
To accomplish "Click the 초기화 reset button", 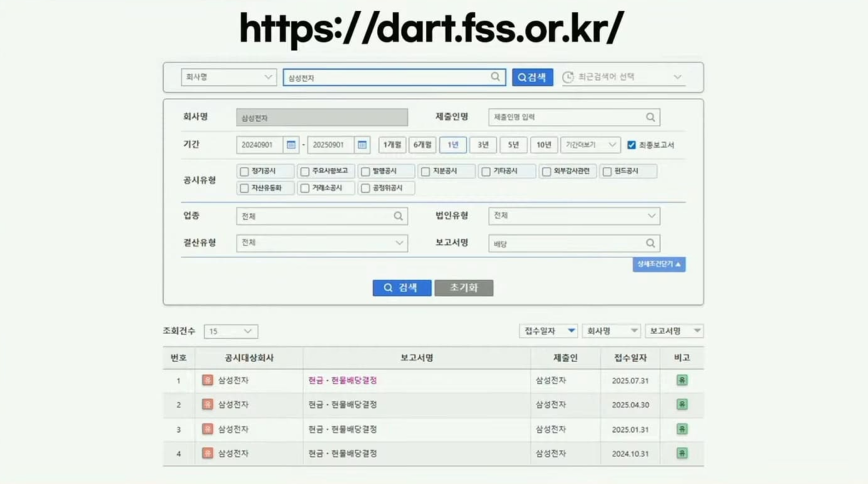I will pos(463,288).
